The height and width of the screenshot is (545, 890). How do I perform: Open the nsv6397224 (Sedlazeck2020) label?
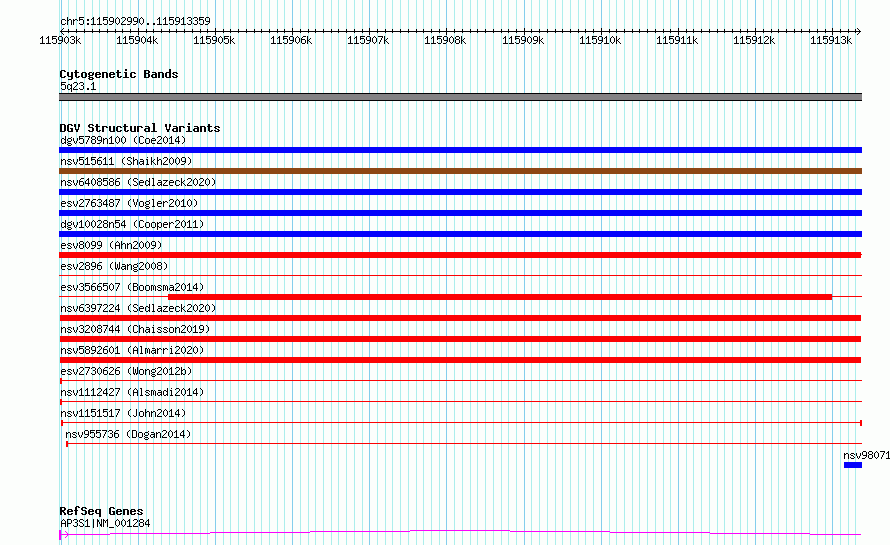click(x=138, y=308)
